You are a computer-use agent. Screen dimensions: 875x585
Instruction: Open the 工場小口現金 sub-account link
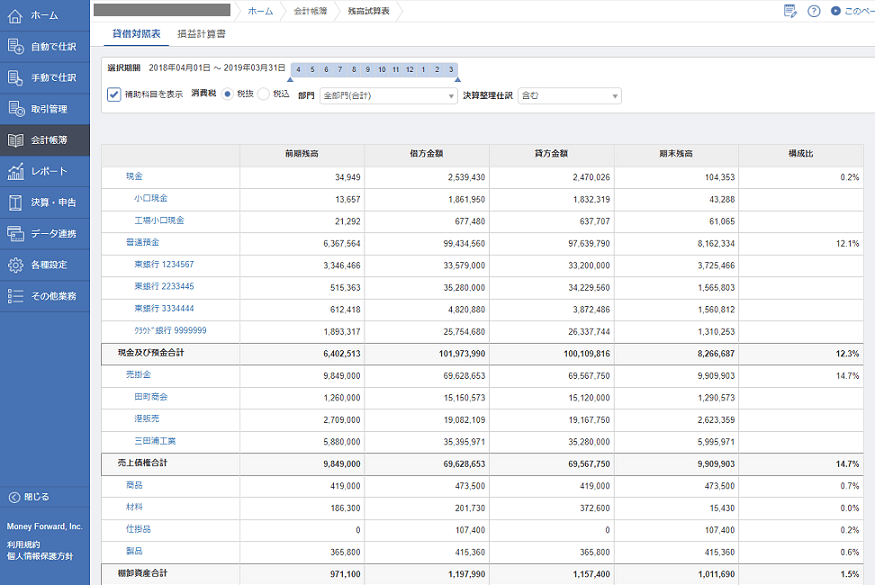tap(159, 220)
